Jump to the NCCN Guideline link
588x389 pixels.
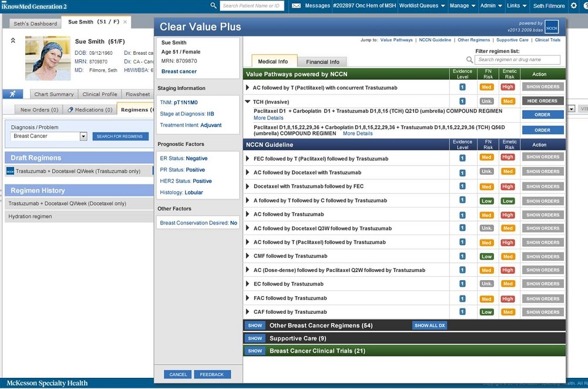(435, 40)
